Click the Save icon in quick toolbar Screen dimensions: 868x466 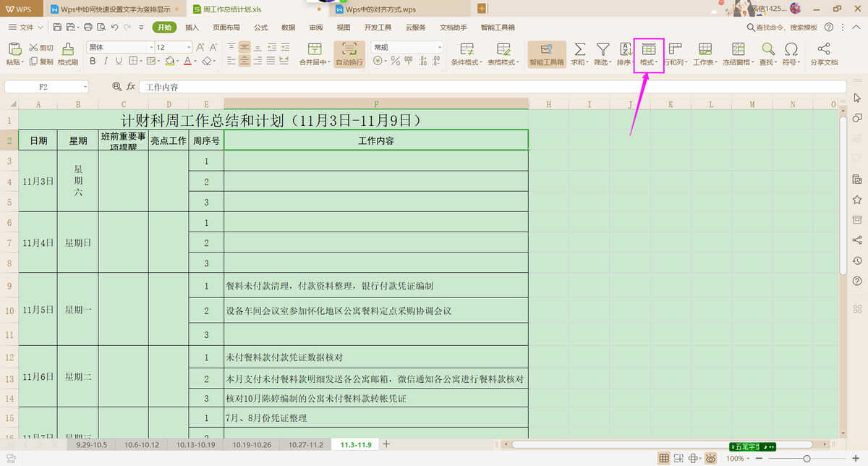(x=56, y=27)
